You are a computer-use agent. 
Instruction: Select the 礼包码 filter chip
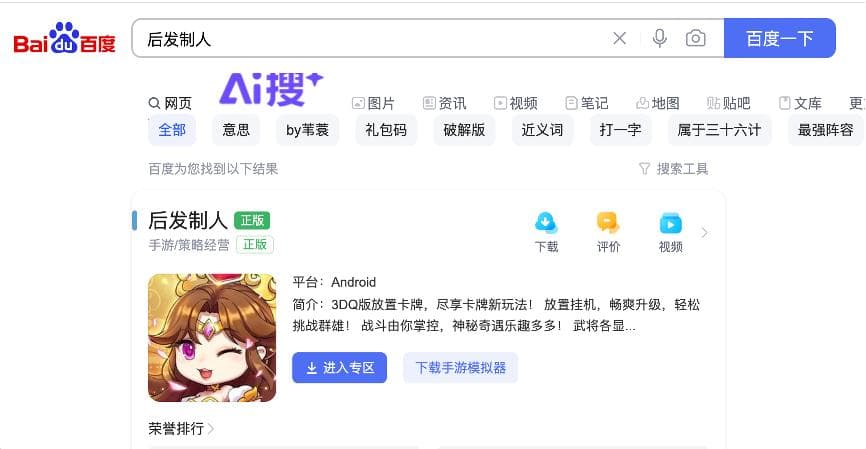coord(386,130)
